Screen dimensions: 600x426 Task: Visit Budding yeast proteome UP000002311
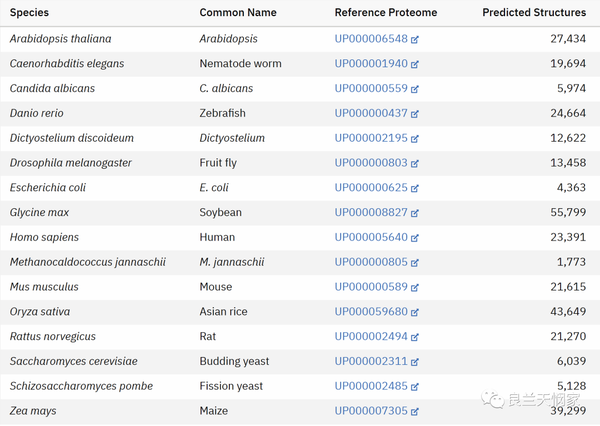pyautogui.click(x=371, y=361)
